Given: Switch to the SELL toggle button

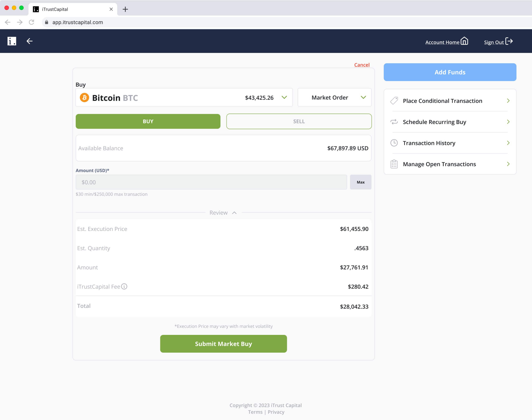Looking at the screenshot, I should 299,121.
